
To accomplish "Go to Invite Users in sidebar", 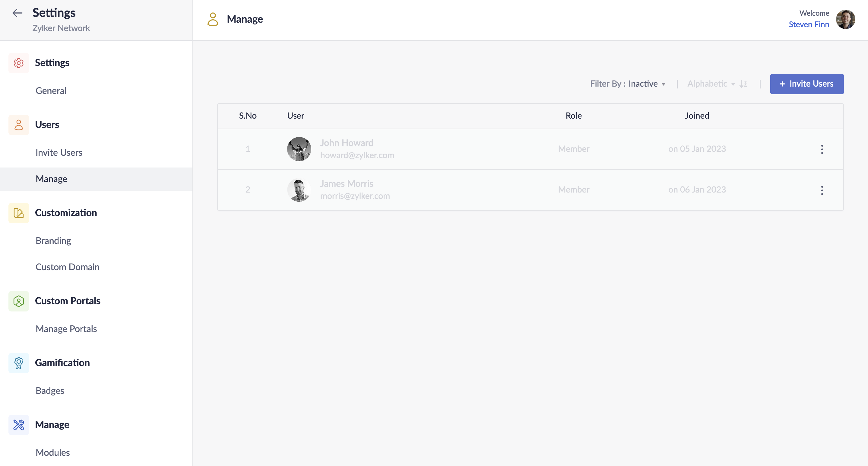I will click(x=59, y=152).
